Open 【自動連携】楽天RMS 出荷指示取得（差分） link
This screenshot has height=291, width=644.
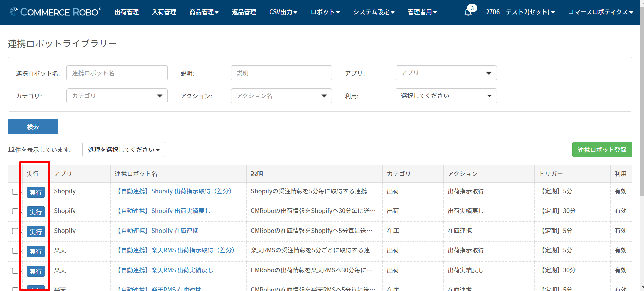point(176,250)
